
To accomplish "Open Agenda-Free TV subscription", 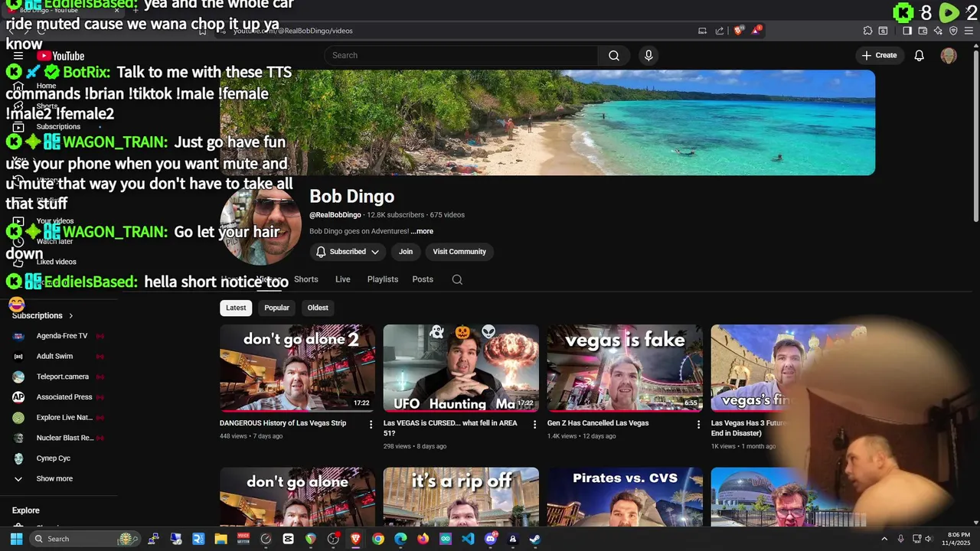I will click(60, 336).
